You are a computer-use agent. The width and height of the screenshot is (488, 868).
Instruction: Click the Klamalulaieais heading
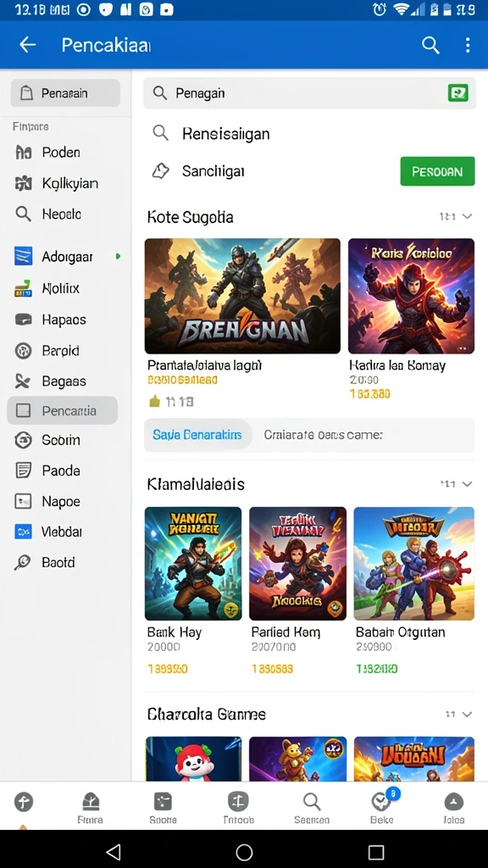pos(196,484)
